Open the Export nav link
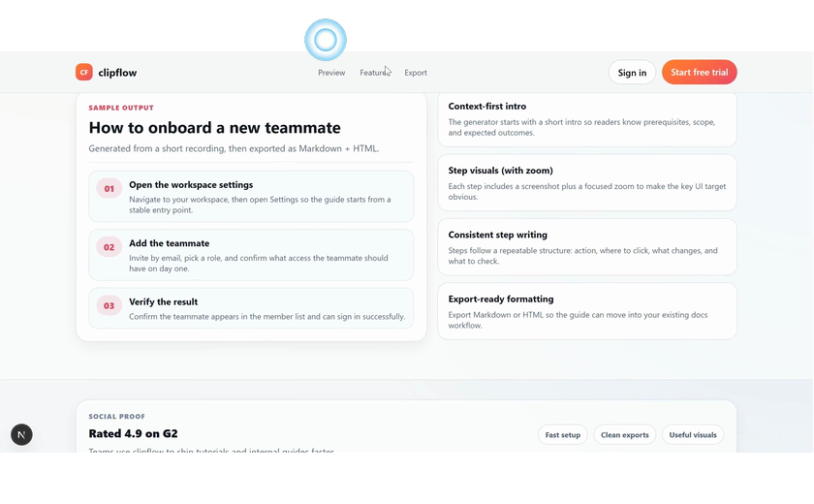The height and width of the screenshot is (504, 814). 416,73
